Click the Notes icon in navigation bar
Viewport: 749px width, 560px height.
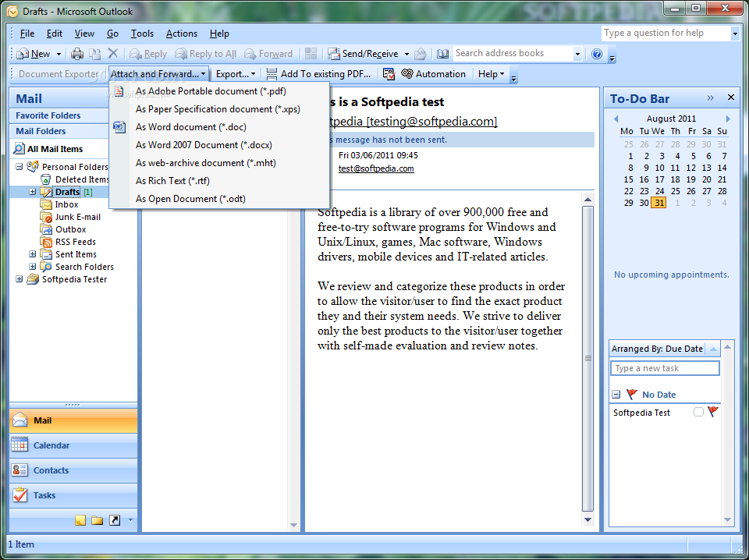click(80, 520)
